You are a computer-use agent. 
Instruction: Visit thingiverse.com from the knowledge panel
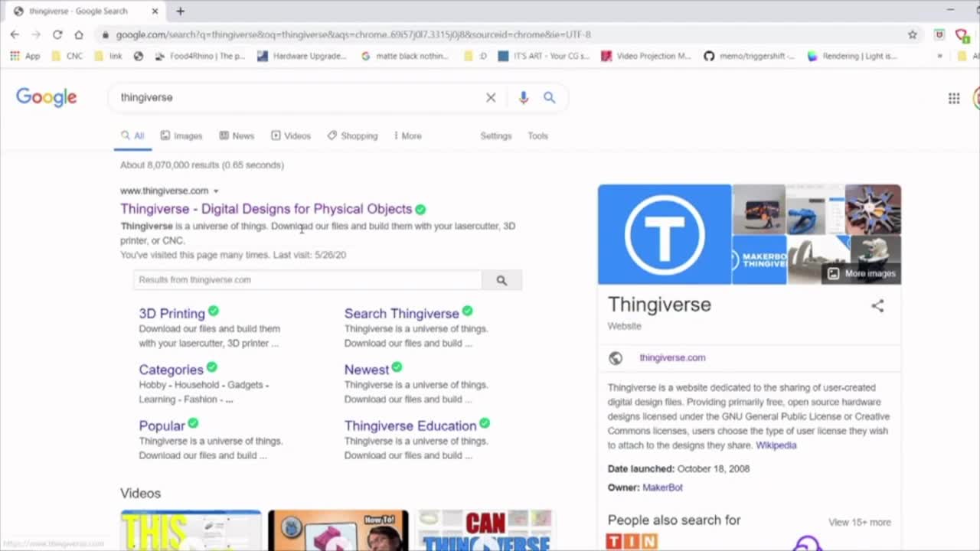pyautogui.click(x=672, y=357)
